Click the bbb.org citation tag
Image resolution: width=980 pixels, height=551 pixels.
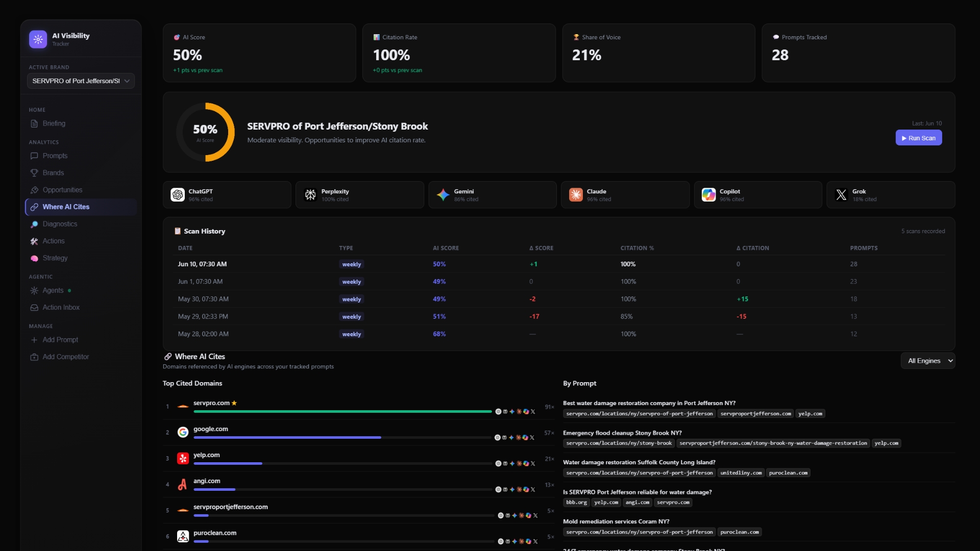(576, 503)
